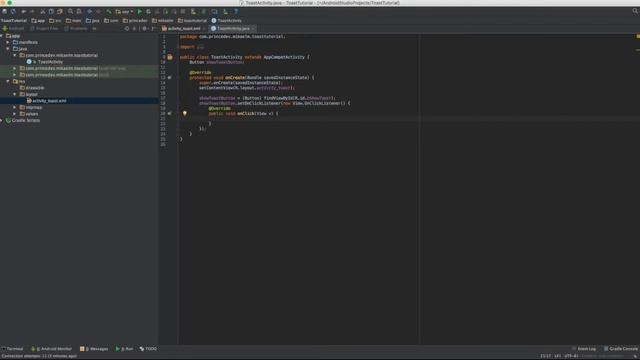The height and width of the screenshot is (360, 640).
Task: Click the main breadcrumb folder
Action: [x=73, y=20]
